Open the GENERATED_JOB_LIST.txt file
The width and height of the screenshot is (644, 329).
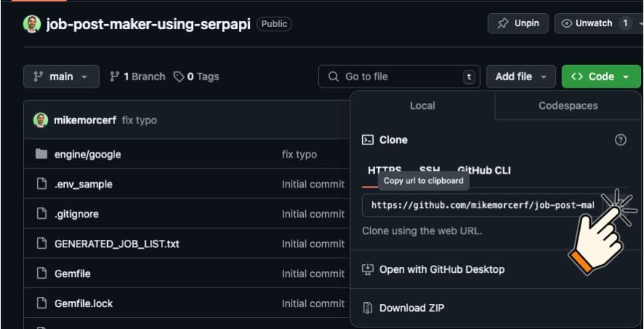click(x=117, y=244)
